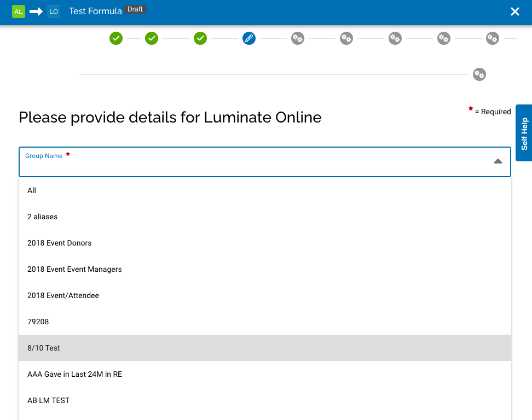Click the final gear step on the right
The image size is (532, 420).
pyautogui.click(x=492, y=38)
